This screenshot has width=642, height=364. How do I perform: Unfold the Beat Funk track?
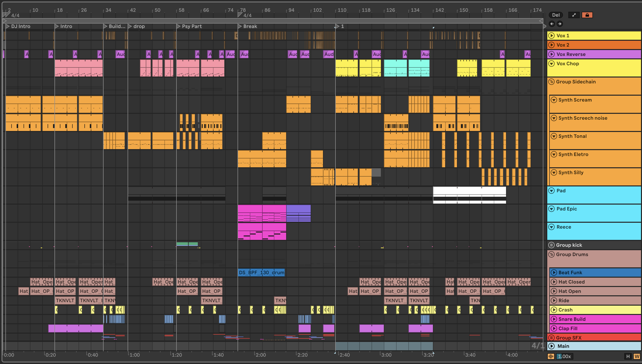[554, 273]
